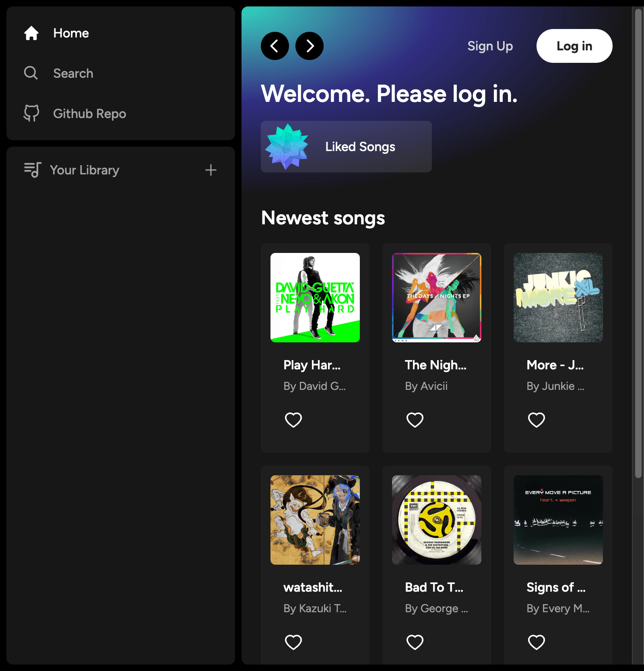Click the Home house icon
The image size is (644, 671).
coord(31,33)
